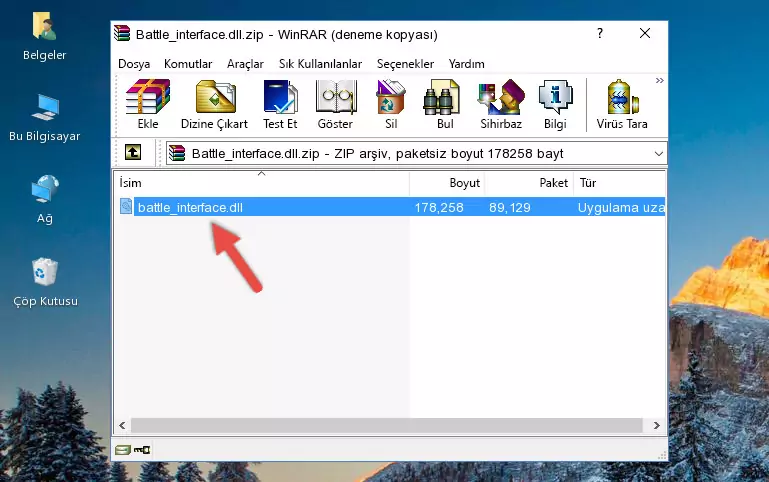Click the drive icon in status bar

(x=123, y=450)
